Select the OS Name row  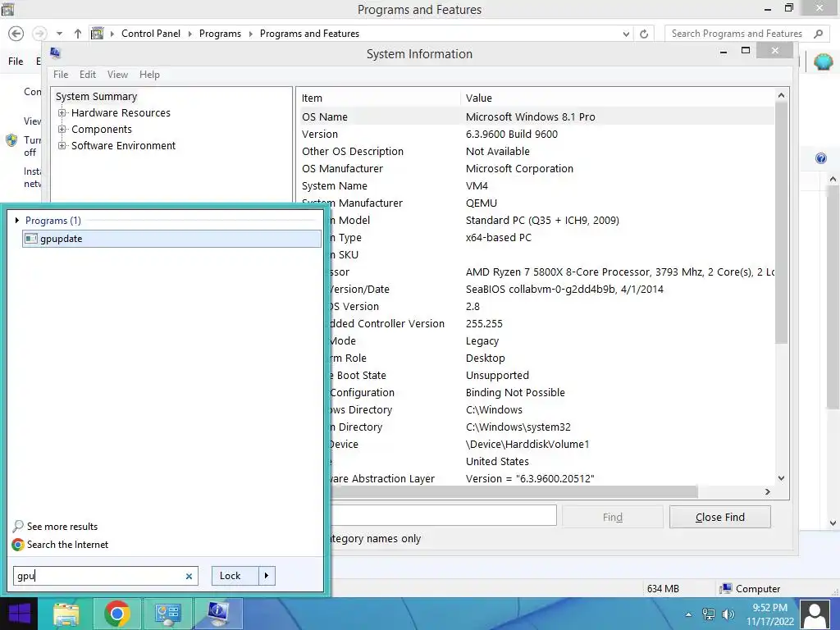[x=536, y=116]
